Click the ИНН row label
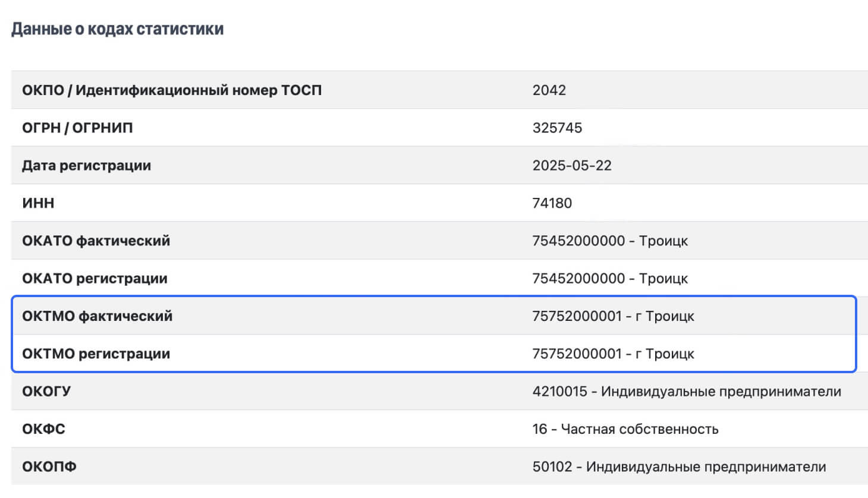This screenshot has width=868, height=498. 38,203
